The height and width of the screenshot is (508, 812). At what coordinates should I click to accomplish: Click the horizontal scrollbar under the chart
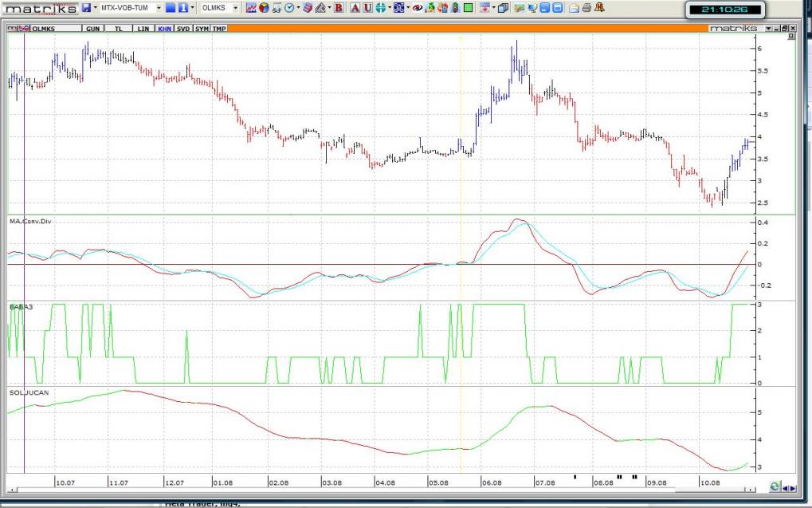coord(382,487)
